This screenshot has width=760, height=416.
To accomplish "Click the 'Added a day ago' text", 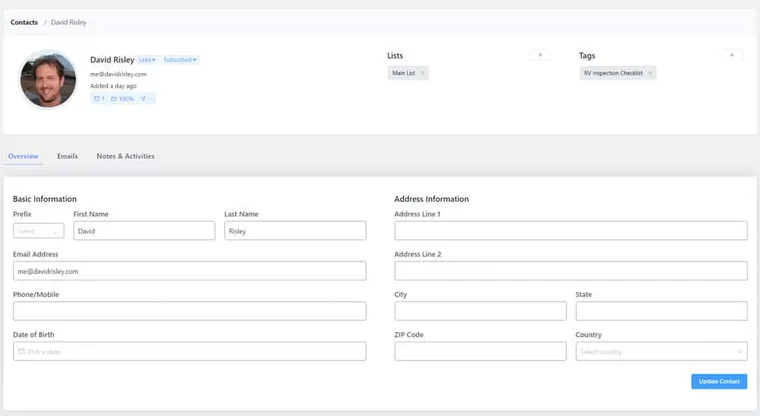I will 113,86.
